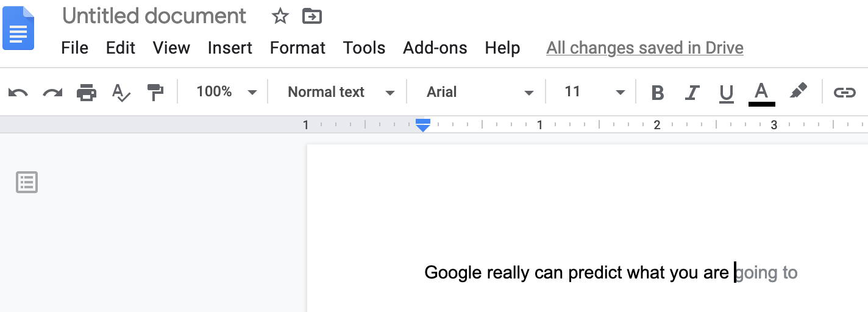Run spelling and grammar check icon
This screenshot has width=868, height=312.
click(x=121, y=93)
